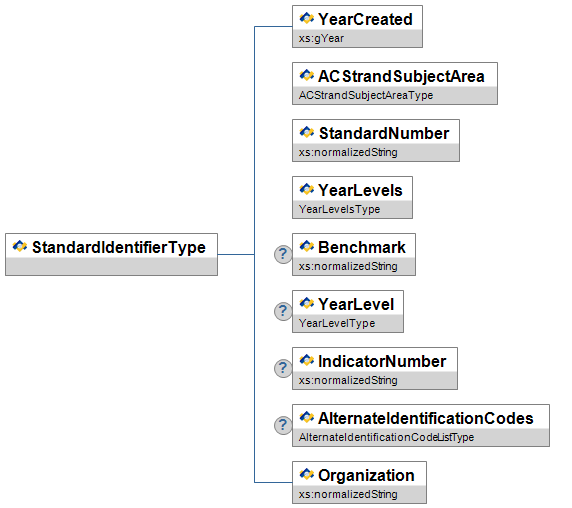Select the YearCreated element name

click(x=365, y=19)
